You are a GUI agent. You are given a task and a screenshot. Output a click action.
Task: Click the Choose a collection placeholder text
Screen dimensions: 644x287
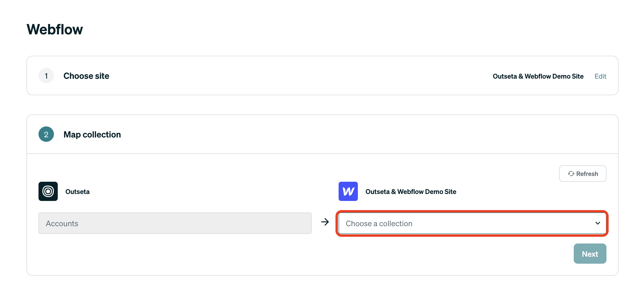click(379, 224)
